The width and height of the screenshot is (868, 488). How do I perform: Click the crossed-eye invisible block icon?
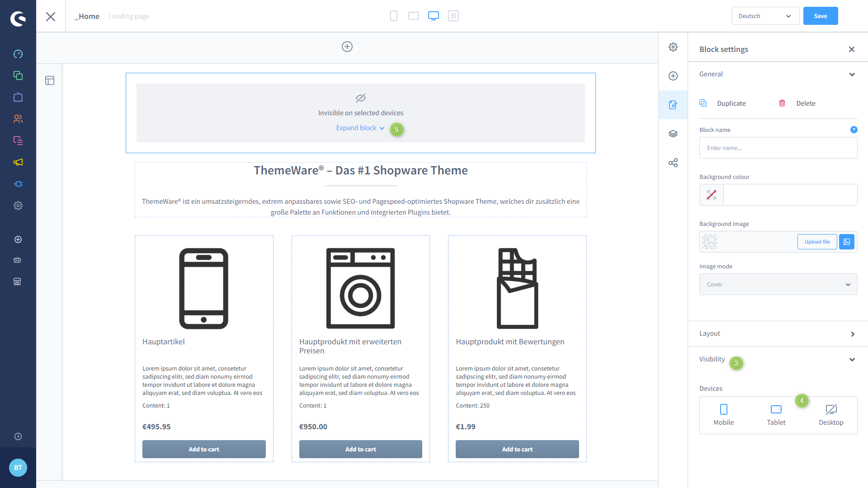(x=361, y=98)
